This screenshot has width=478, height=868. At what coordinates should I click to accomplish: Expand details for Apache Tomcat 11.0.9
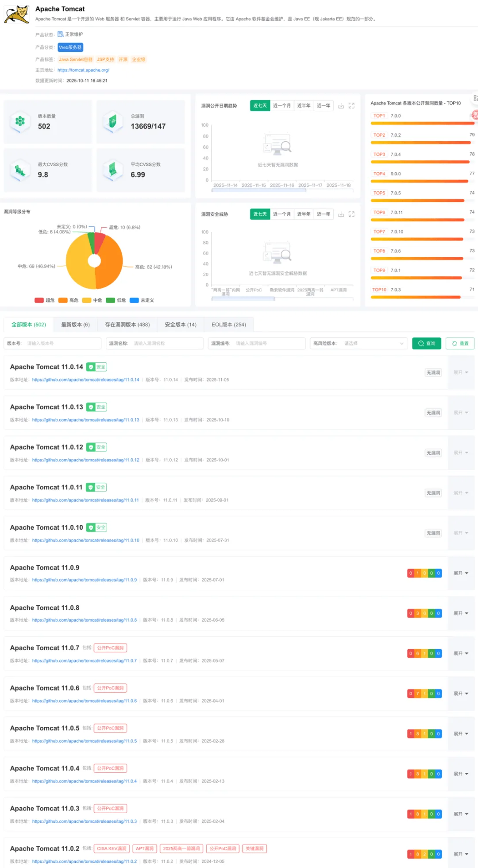461,573
